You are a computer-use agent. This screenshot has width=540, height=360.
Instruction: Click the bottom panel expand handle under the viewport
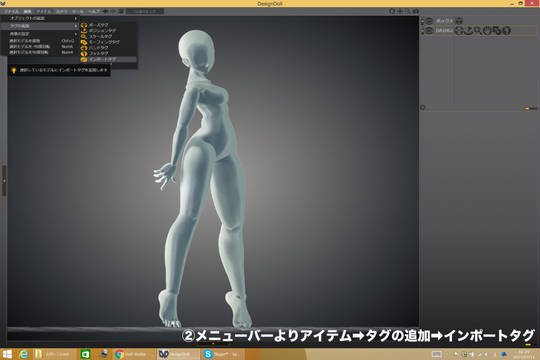pos(213,343)
